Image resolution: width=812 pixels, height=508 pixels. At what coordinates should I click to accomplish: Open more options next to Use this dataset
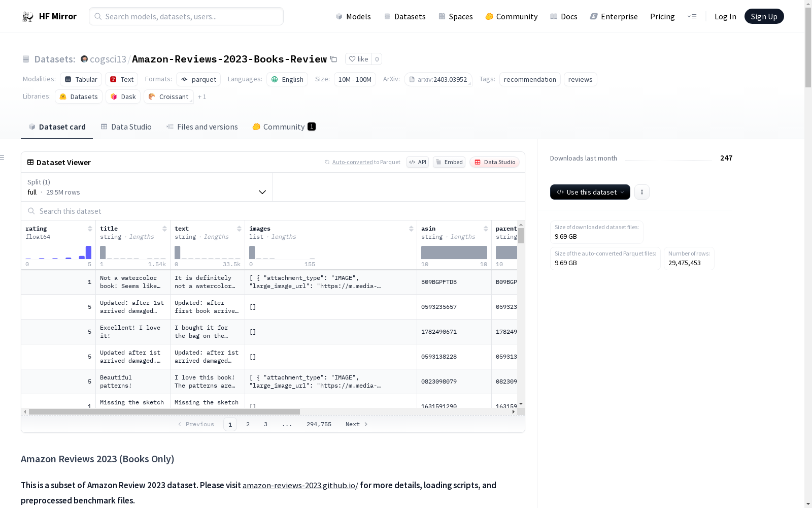(642, 192)
